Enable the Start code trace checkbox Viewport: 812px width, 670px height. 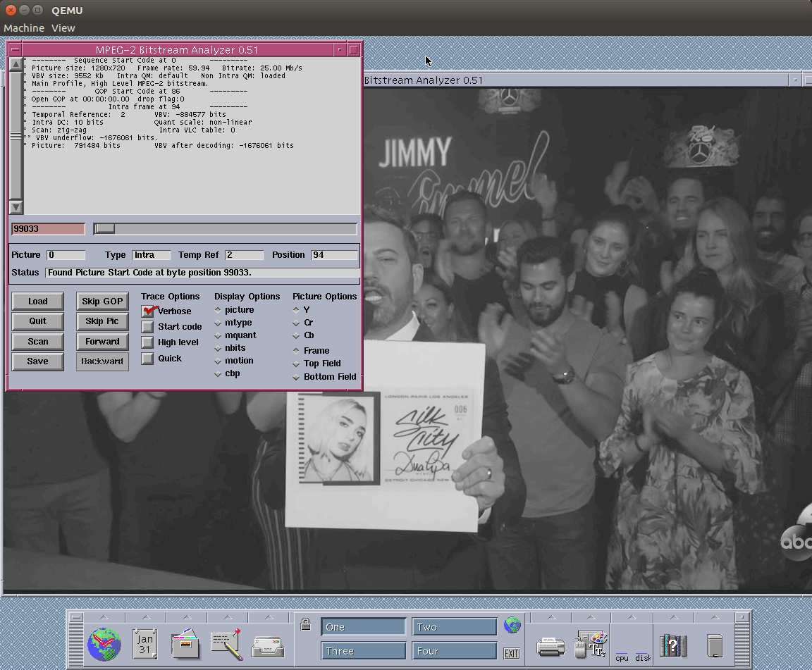[x=147, y=327]
